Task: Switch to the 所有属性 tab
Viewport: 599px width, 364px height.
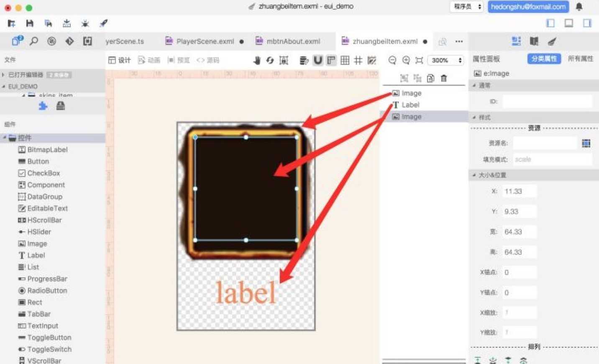Action: [x=580, y=59]
